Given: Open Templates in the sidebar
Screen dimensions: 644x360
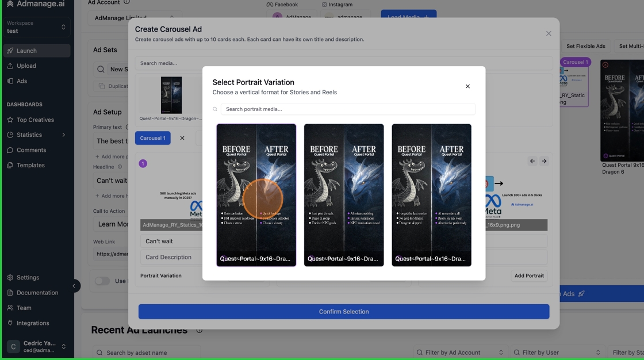Looking at the screenshot, I should (x=37, y=165).
